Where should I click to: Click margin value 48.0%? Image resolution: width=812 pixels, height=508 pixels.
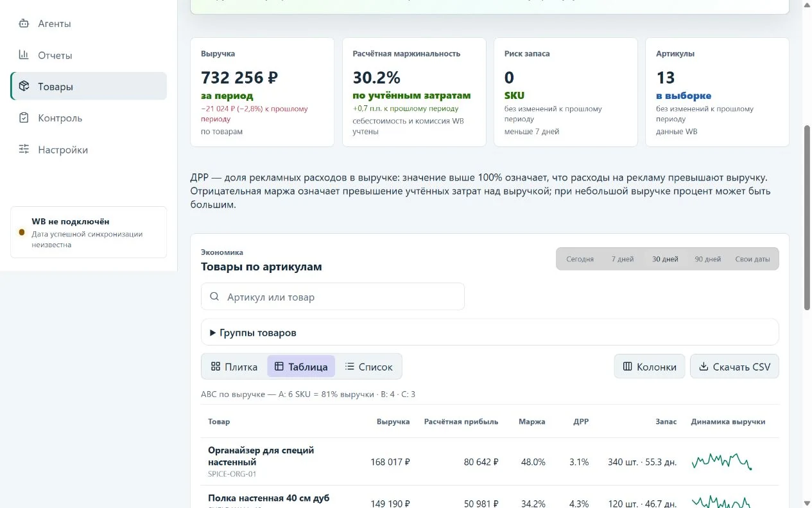533,462
